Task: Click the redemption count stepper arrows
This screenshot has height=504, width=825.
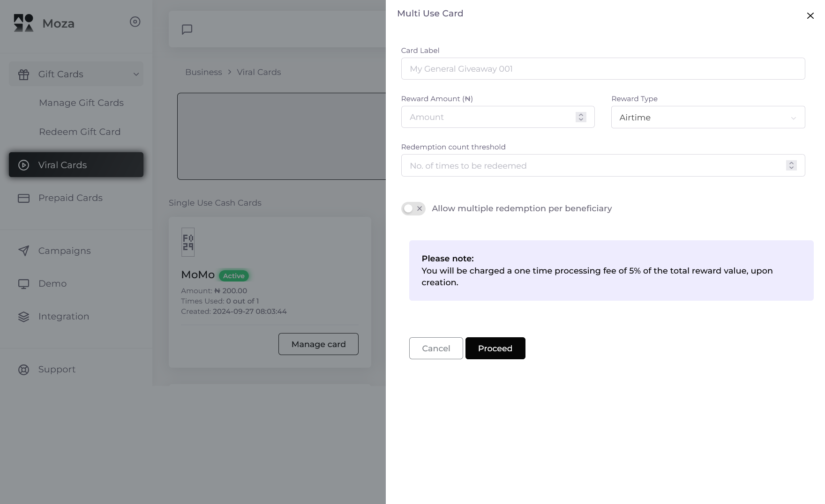Action: click(791, 165)
